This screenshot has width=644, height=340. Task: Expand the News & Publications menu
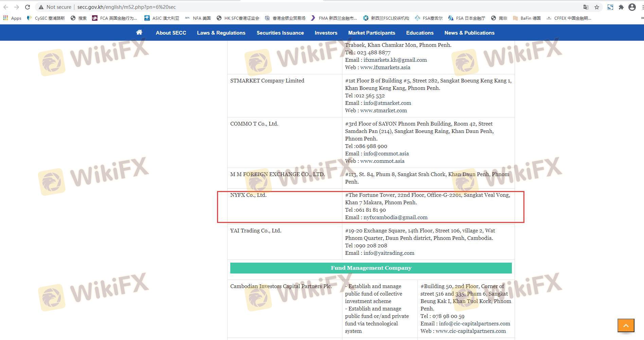tap(469, 33)
